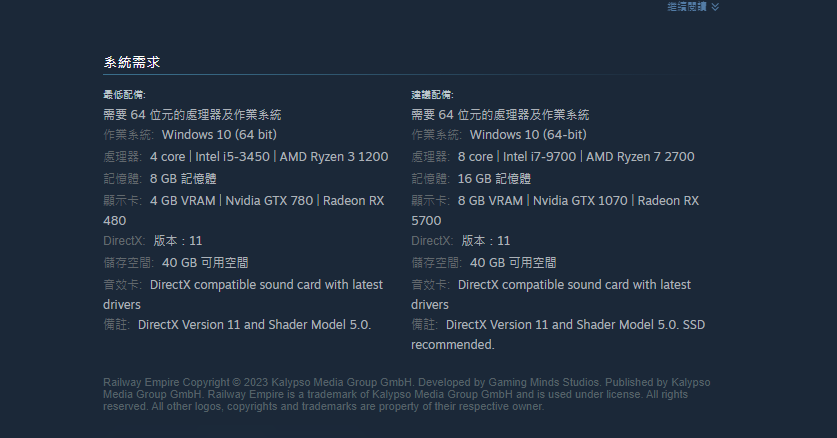The image size is (837, 438).
Task: Click recommended Windows 10 (64-bit) text
Action: (528, 135)
